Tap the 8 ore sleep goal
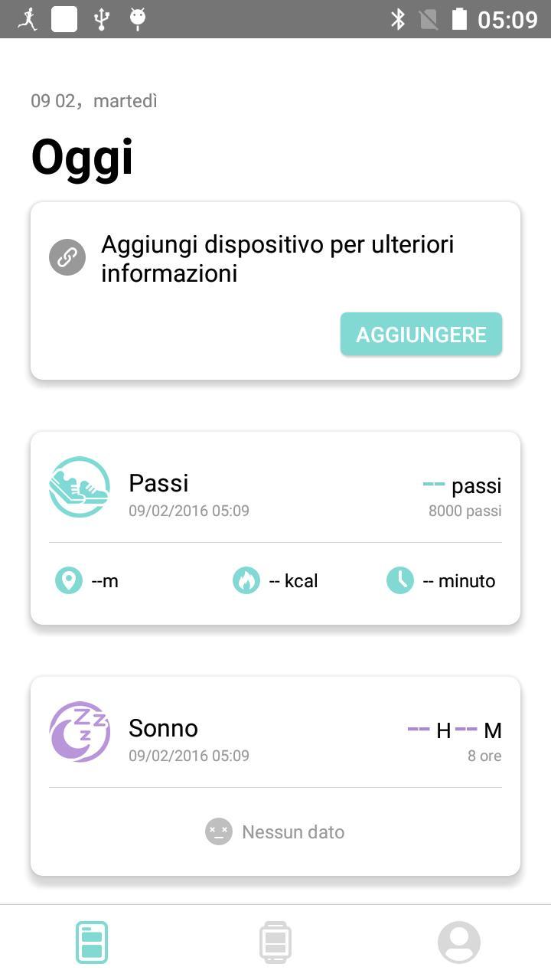This screenshot has width=551, height=980. pos(484,756)
